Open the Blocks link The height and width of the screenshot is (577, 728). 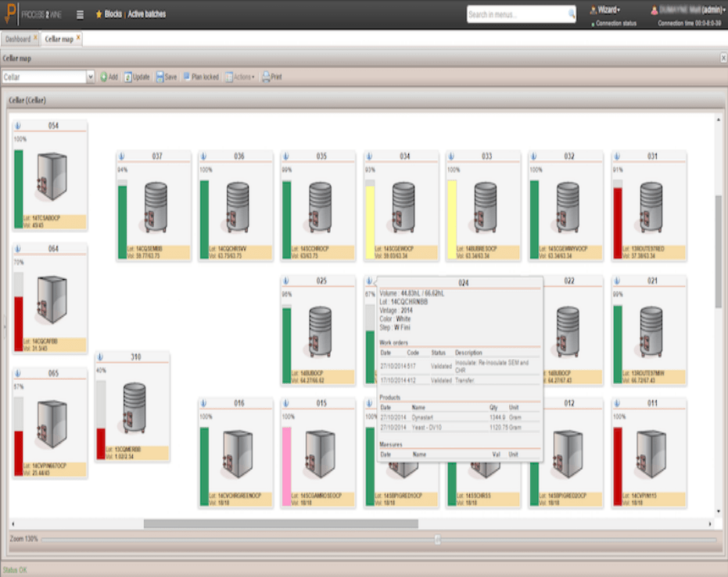113,14
